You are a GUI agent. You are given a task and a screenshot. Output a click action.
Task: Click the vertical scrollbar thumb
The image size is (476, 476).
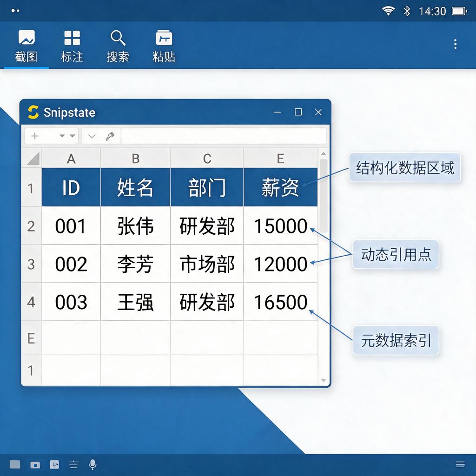pos(324,196)
